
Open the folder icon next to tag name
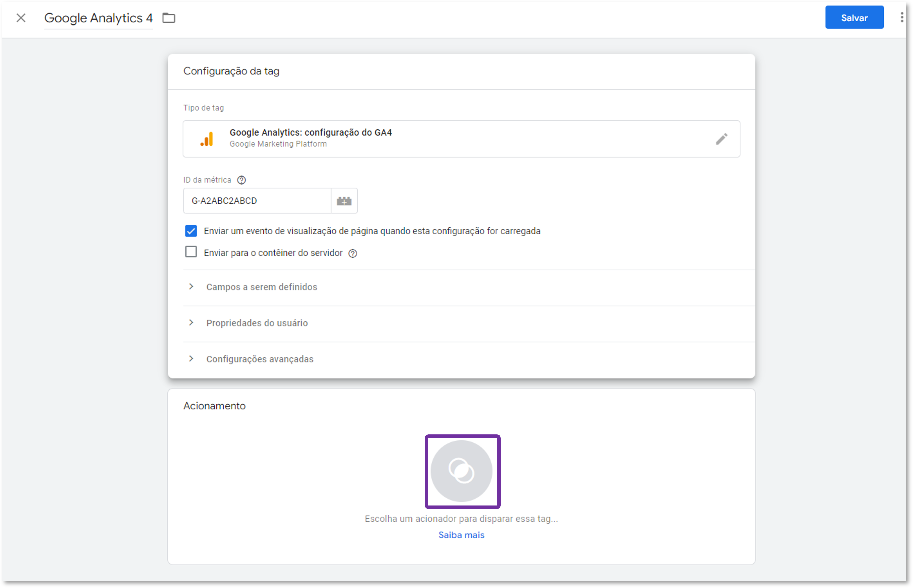tap(168, 18)
